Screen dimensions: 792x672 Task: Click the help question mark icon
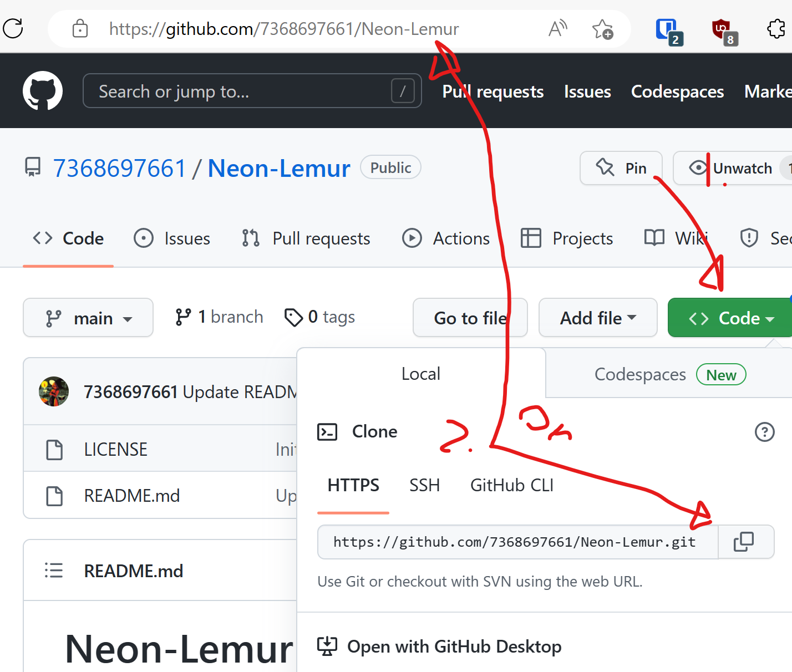click(x=765, y=431)
